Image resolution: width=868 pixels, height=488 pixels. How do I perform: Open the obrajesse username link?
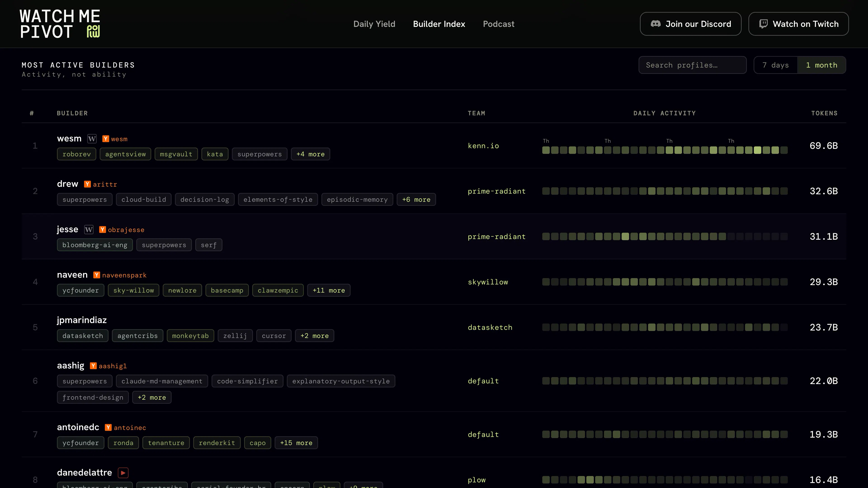tap(126, 230)
